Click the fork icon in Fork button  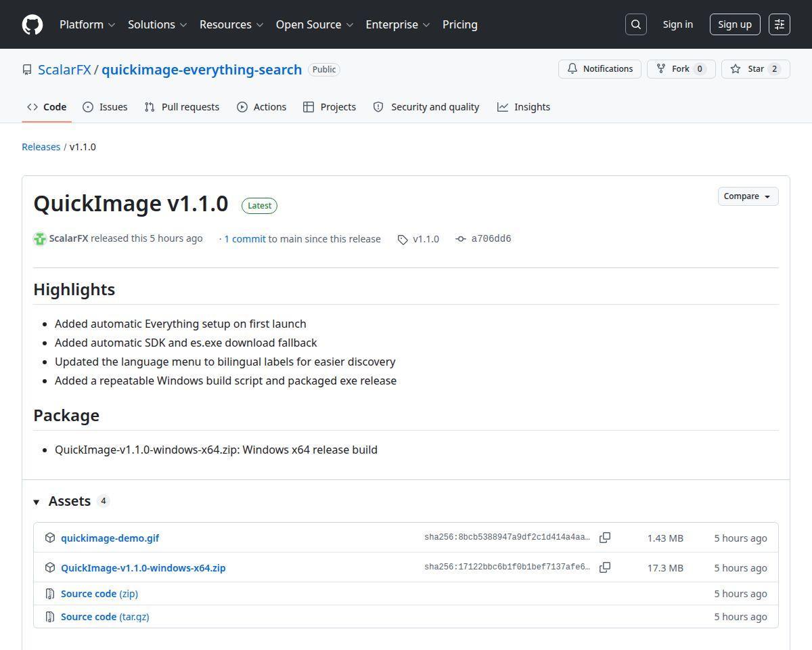(x=661, y=69)
